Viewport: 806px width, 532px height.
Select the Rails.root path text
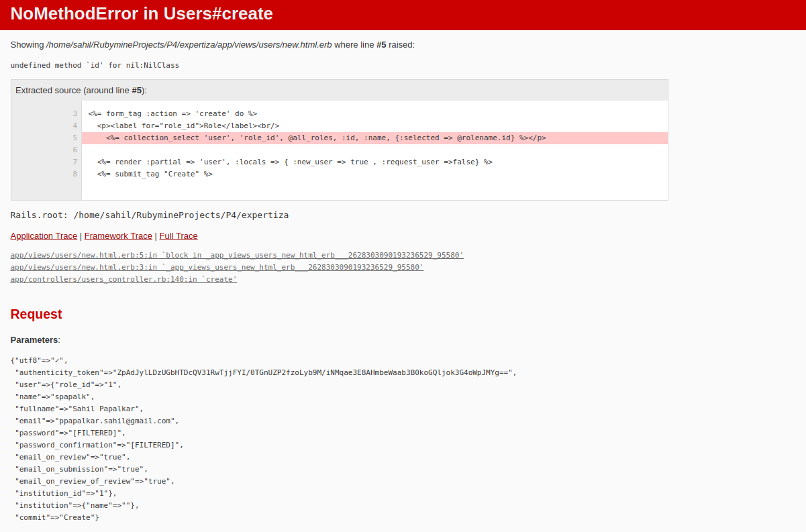point(149,215)
